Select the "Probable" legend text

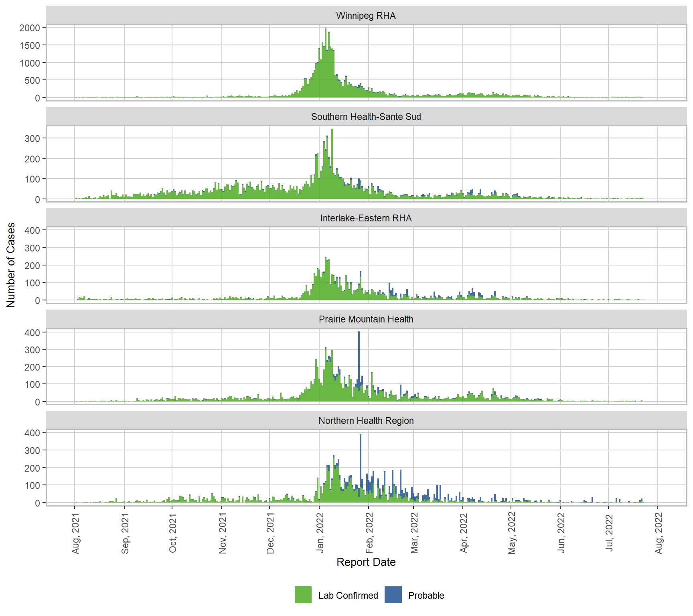pos(426,596)
